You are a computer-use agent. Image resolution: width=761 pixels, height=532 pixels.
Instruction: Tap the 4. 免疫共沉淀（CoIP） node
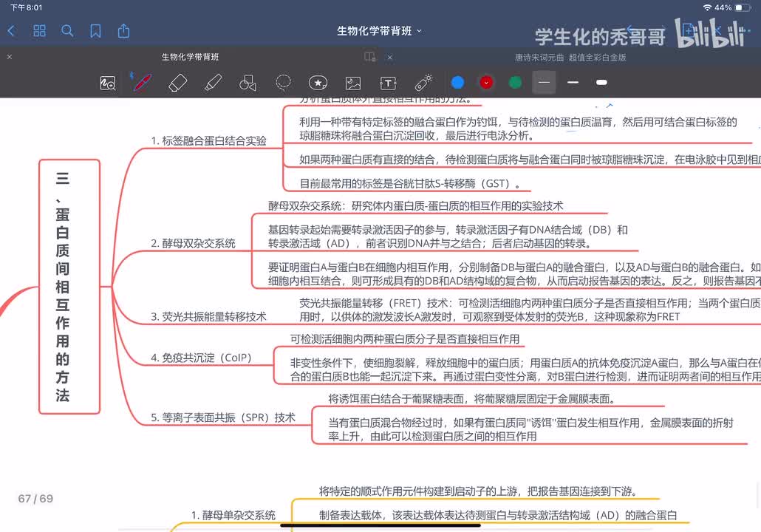tap(201, 358)
